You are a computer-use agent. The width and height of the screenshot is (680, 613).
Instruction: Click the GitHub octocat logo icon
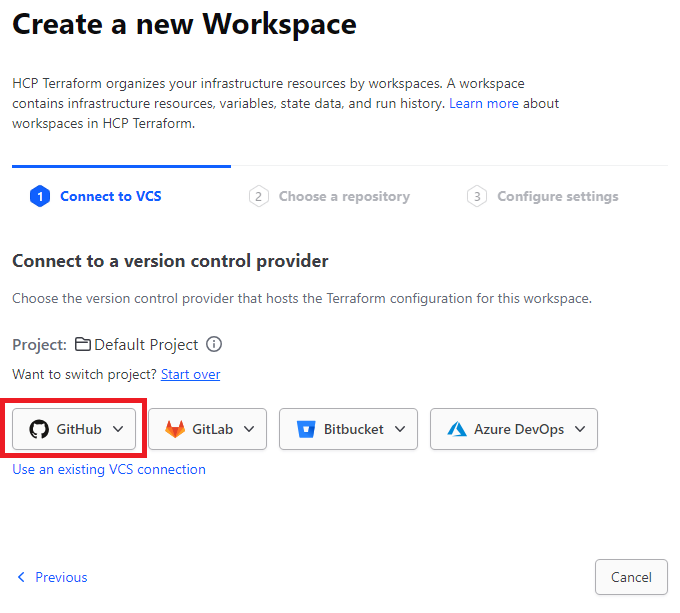[39, 429]
